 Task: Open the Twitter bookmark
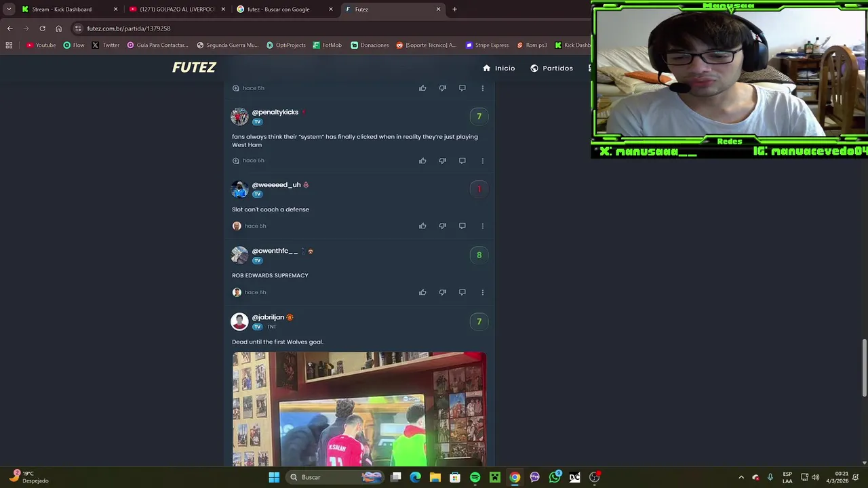[x=105, y=45]
